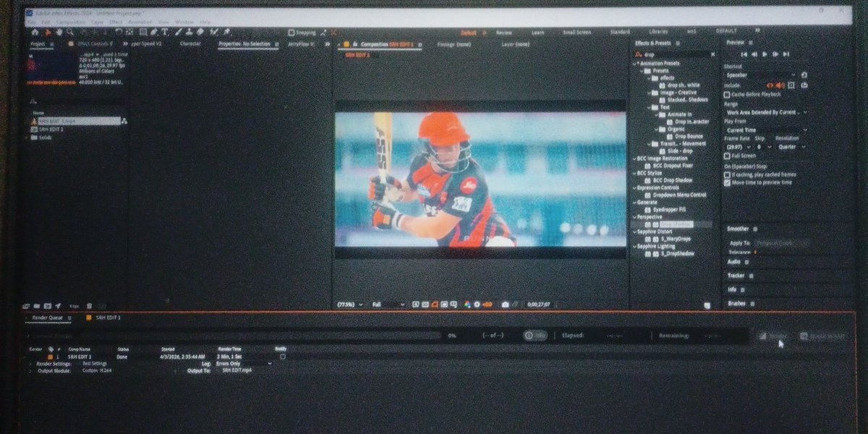Expand Render Settings row
The image size is (868, 434).
click(32, 363)
